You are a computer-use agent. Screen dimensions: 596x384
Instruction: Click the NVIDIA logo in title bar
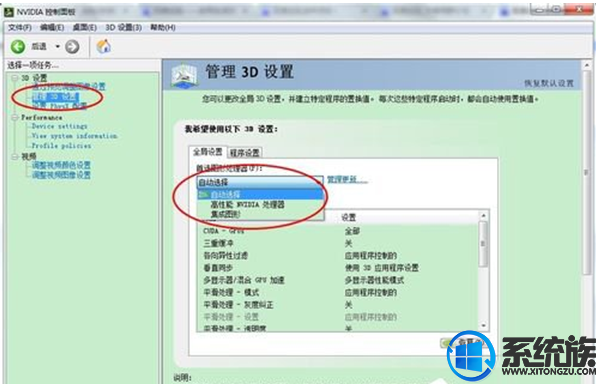click(x=9, y=12)
